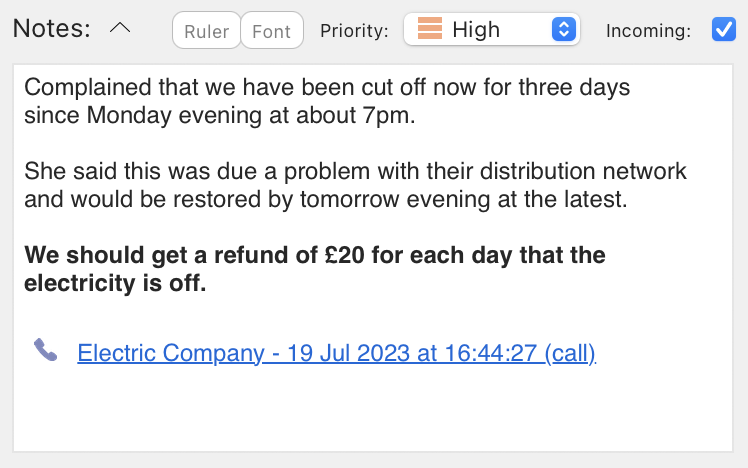The height and width of the screenshot is (468, 748).
Task: Click the Ruler button
Action: tap(207, 31)
